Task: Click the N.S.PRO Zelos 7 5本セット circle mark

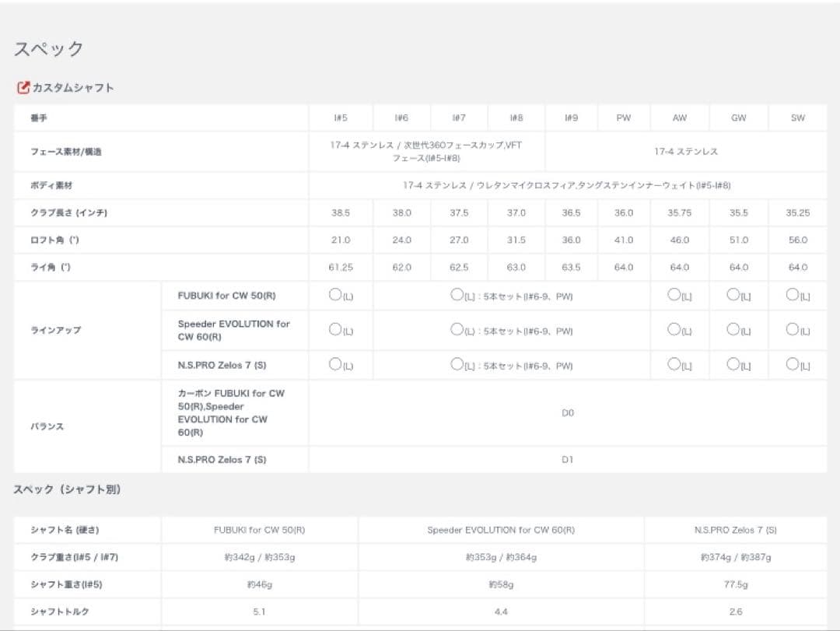Action: click(457, 364)
